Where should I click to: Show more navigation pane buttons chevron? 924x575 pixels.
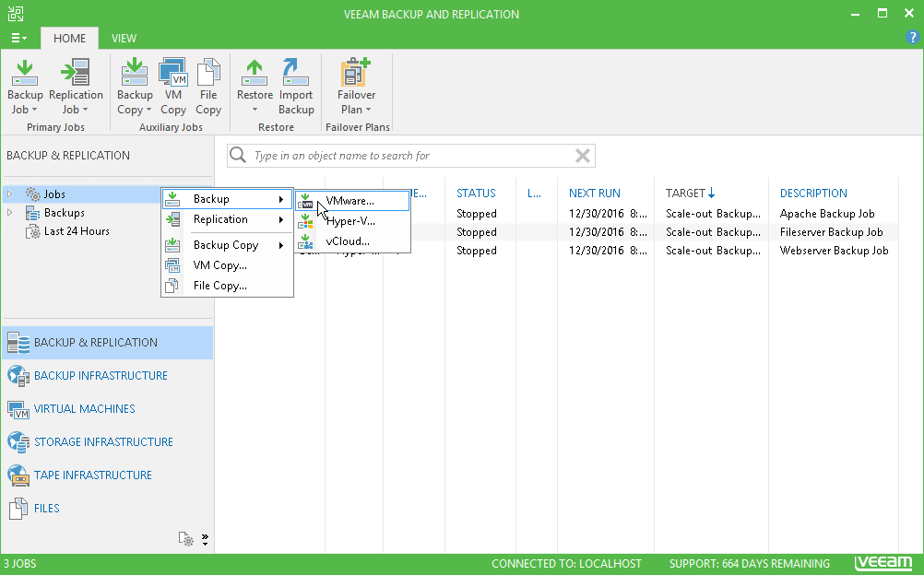205,539
